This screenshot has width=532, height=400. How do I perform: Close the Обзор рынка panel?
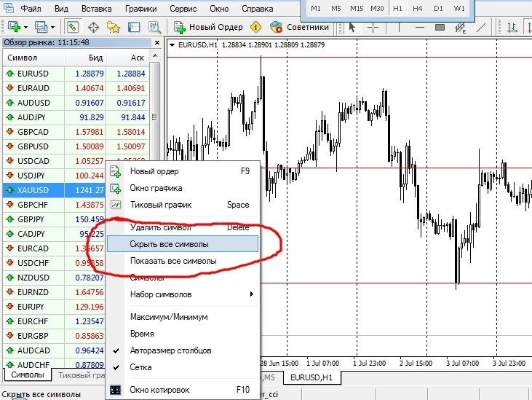tap(156, 42)
